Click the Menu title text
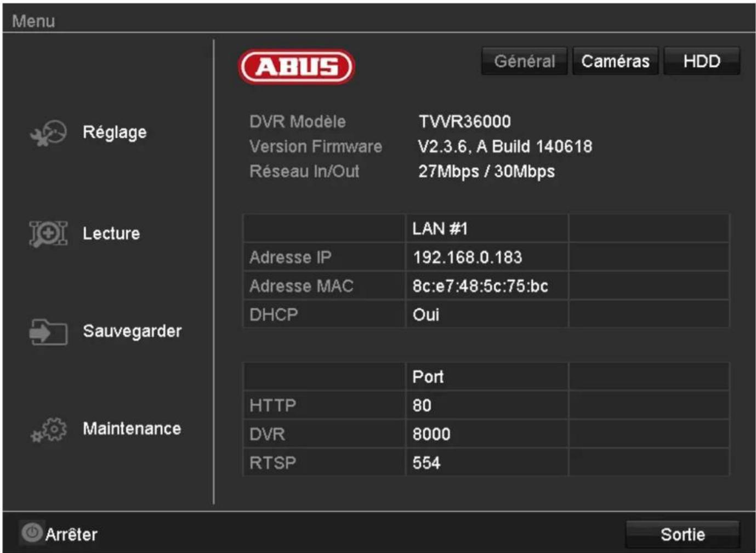Image resolution: width=756 pixels, height=553 pixels. coord(33,21)
